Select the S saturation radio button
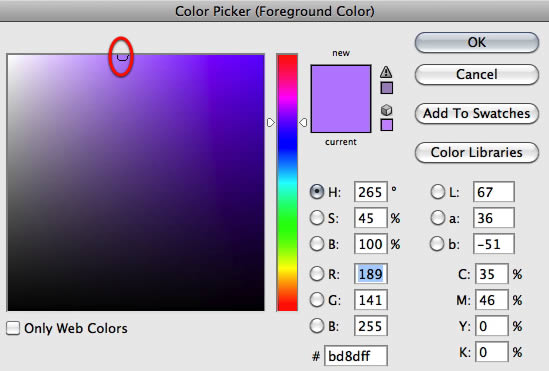This screenshot has width=549, height=371. (x=317, y=218)
